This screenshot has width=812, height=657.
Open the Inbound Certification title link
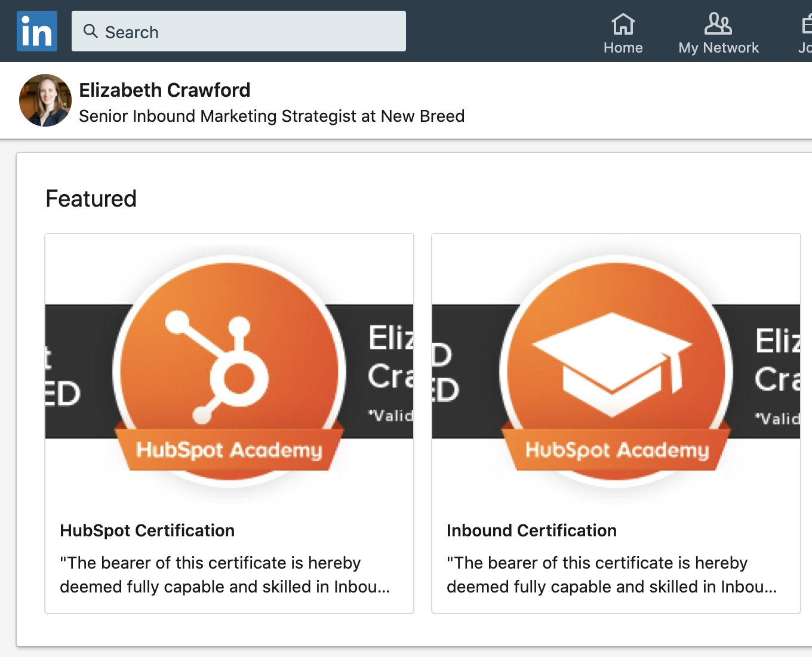click(x=531, y=530)
